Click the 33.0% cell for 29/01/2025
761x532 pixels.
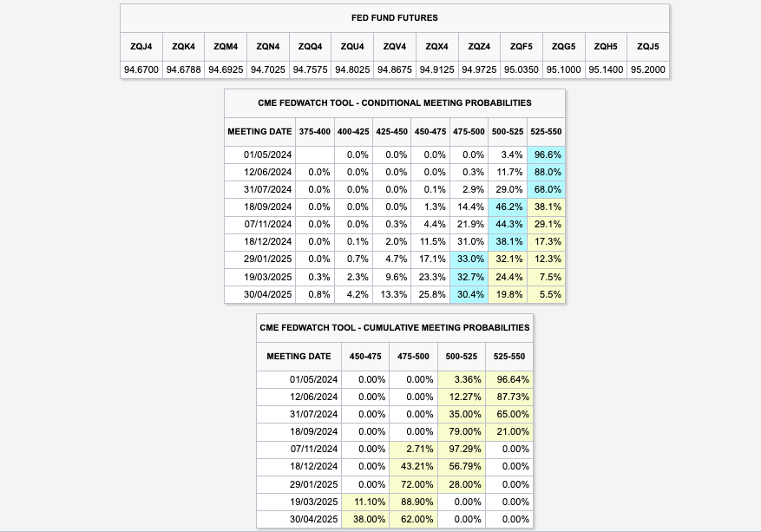(469, 259)
